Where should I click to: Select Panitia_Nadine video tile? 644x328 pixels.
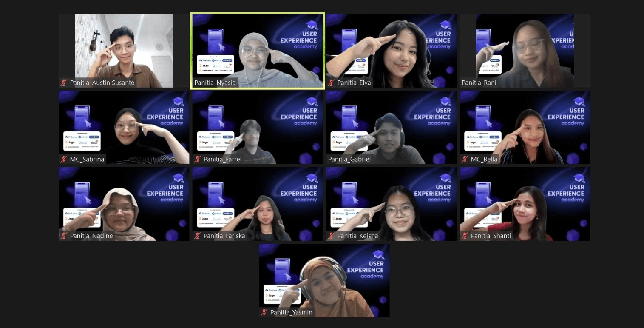(124, 204)
